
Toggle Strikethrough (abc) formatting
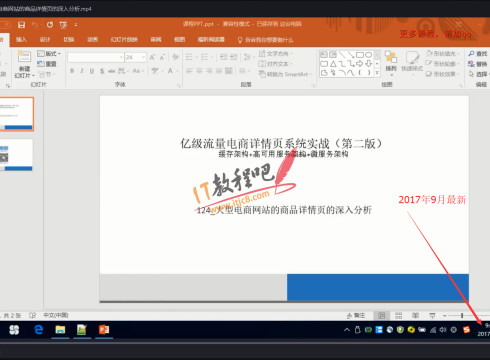click(112, 71)
